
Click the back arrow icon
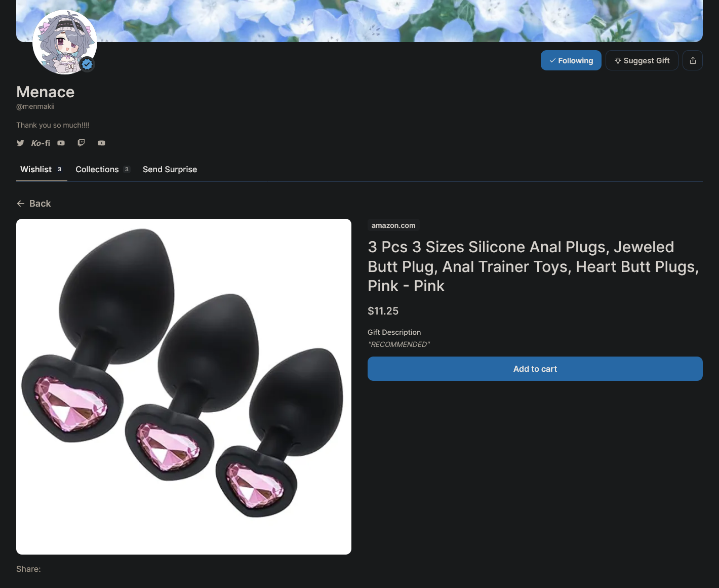[21, 204]
